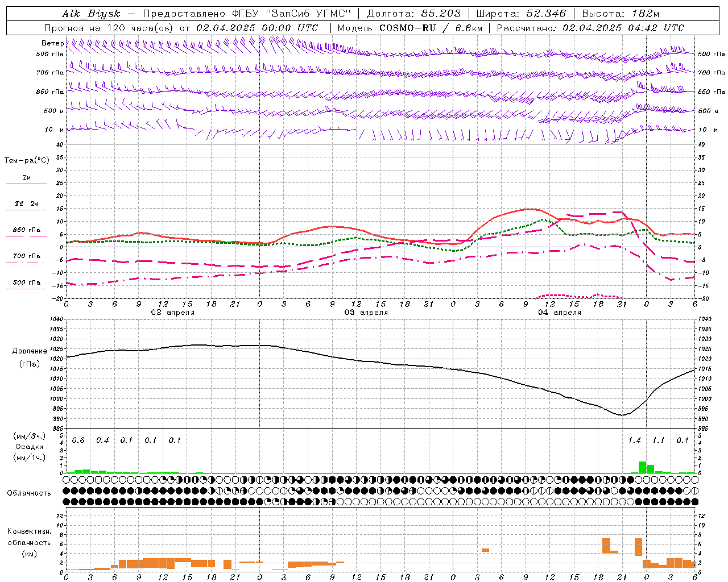Select the model name COSMO-RU / 6.6км
Screen dimensions: 728x582
(x=430, y=28)
